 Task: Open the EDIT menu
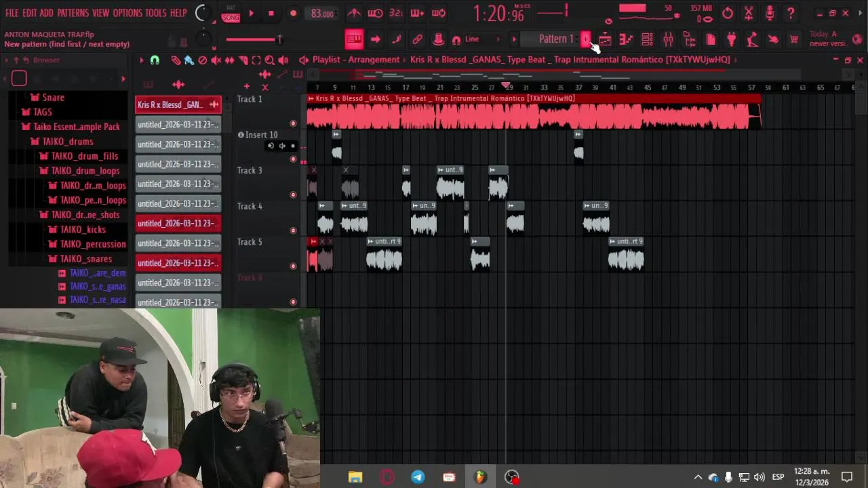pos(29,13)
